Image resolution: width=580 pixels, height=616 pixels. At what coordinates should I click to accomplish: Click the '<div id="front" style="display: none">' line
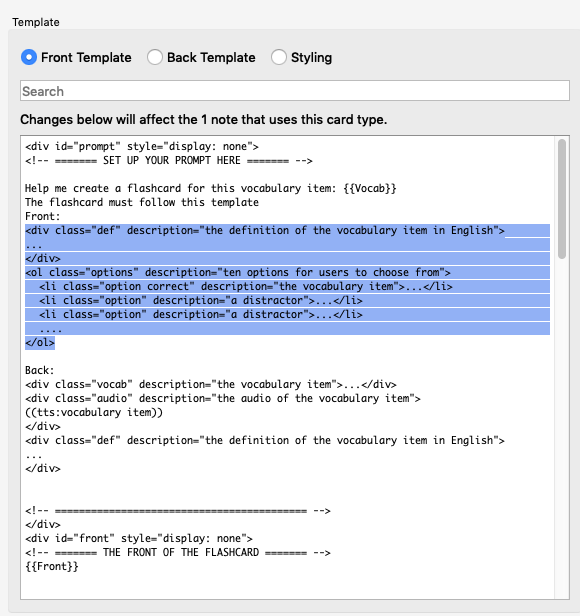[139, 539]
